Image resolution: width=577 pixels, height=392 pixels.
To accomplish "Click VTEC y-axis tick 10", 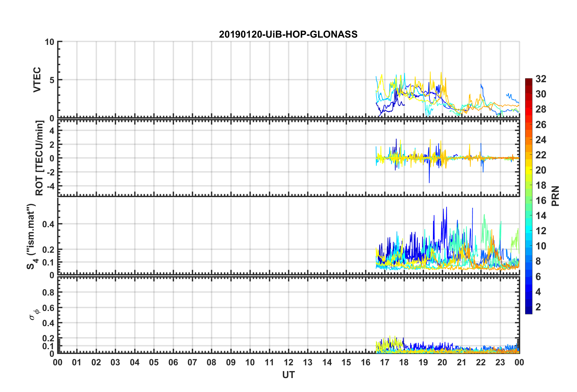I will tap(49, 42).
